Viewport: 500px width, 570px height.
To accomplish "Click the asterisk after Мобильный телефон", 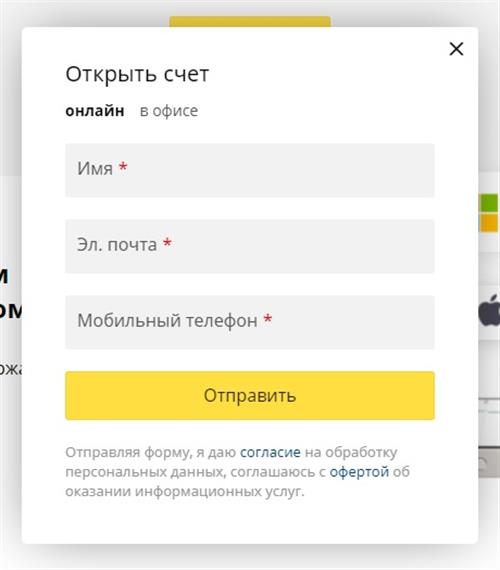I will pos(268,319).
